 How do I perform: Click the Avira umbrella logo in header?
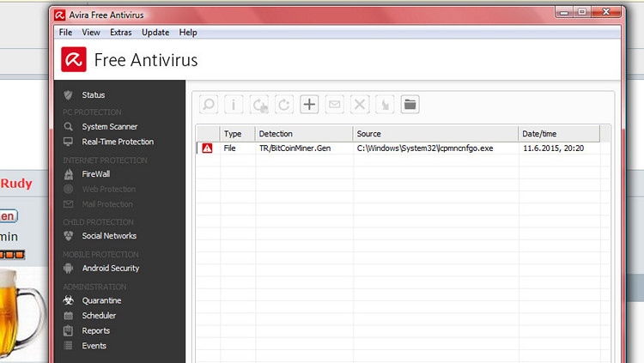coord(73,60)
